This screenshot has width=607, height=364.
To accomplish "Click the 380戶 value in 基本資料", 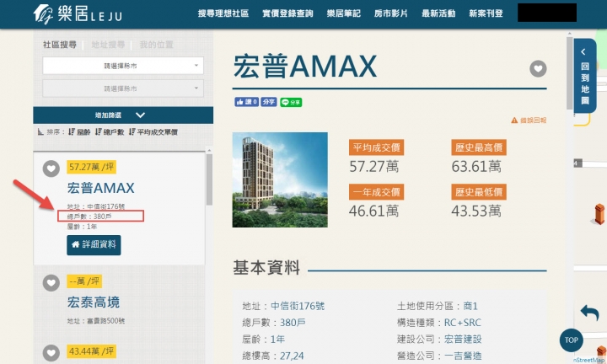I will coord(293,322).
